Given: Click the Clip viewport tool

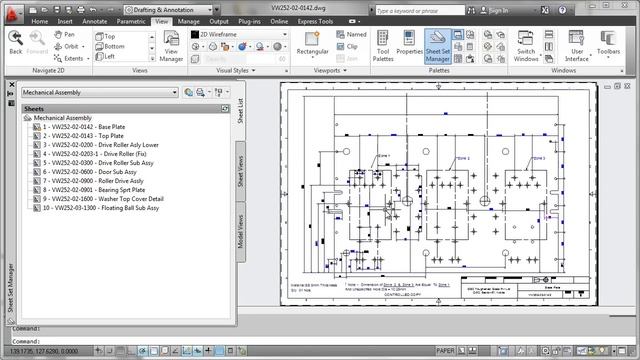Looking at the screenshot, I should pyautogui.click(x=347, y=47).
